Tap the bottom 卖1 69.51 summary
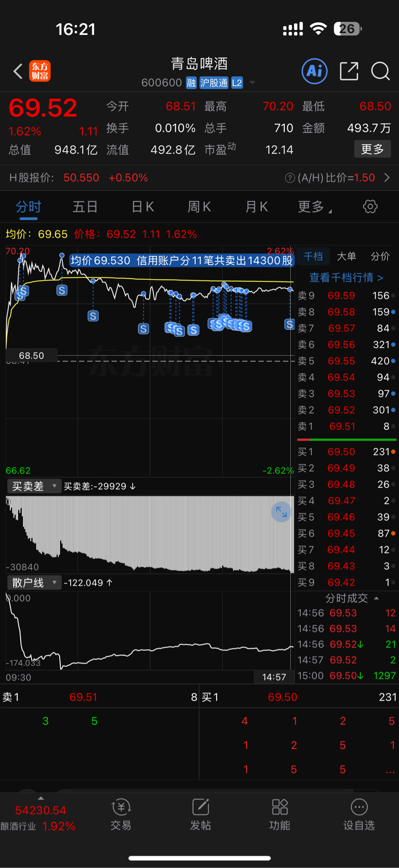 [100, 697]
